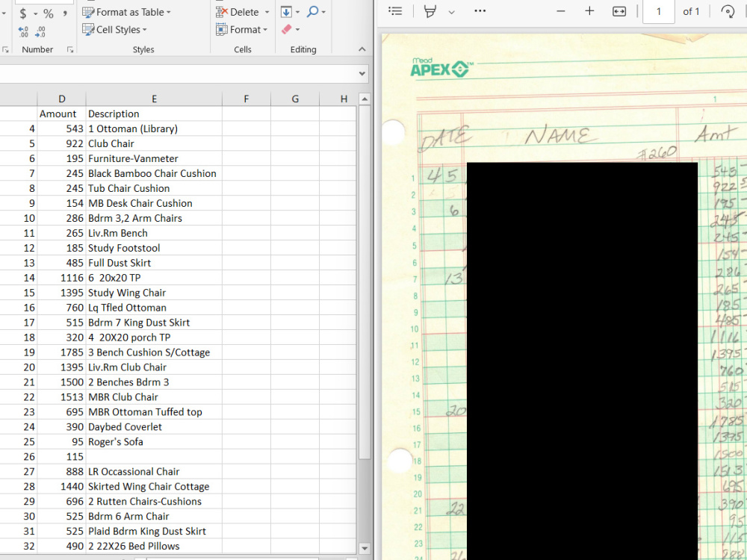Open the Number format dialog launcher
The width and height of the screenshot is (747, 560).
point(70,49)
